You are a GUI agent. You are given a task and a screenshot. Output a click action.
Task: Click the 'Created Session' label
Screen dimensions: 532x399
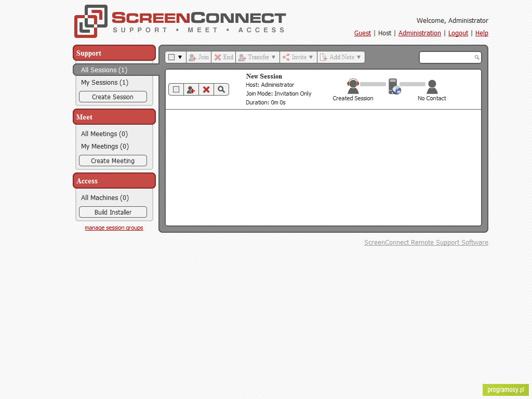(353, 98)
